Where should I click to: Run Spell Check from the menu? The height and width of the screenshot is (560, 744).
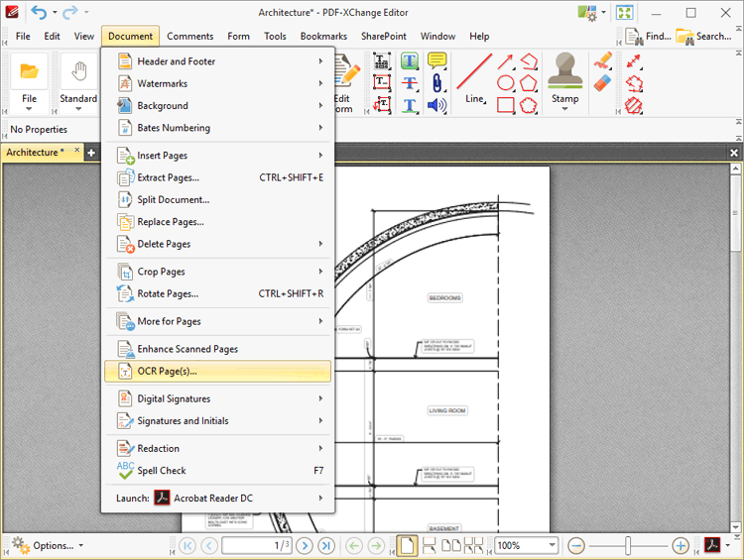click(218, 471)
